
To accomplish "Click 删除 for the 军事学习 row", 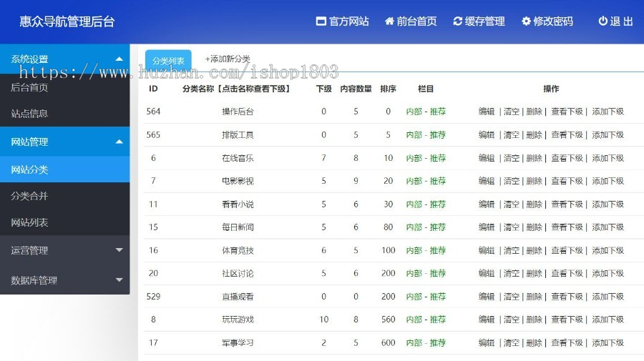I will [535, 343].
